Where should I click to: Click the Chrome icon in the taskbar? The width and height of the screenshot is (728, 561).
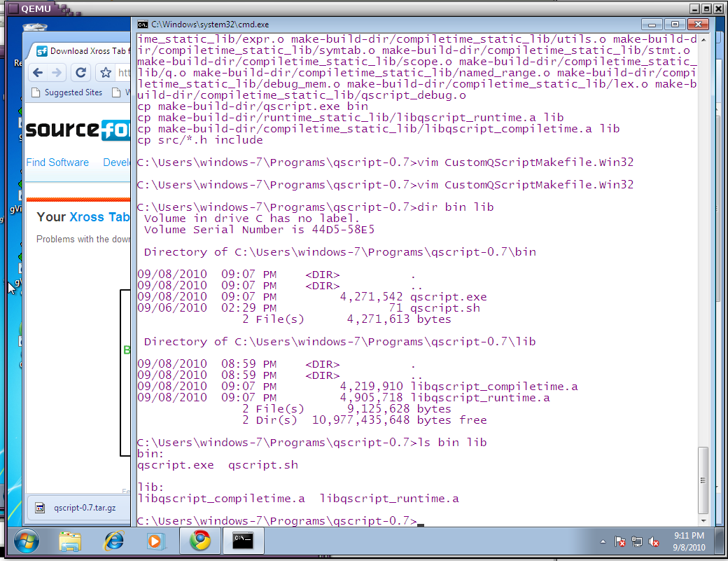[x=199, y=541]
